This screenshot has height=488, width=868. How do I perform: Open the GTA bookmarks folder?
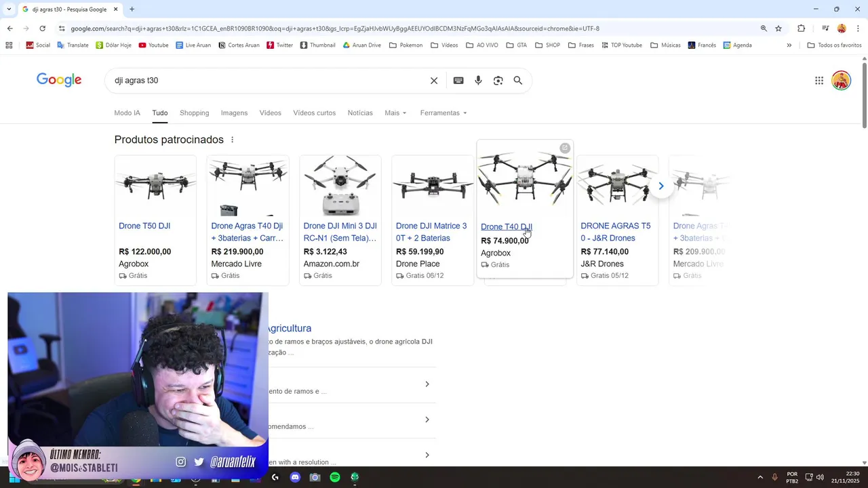pyautogui.click(x=516, y=45)
